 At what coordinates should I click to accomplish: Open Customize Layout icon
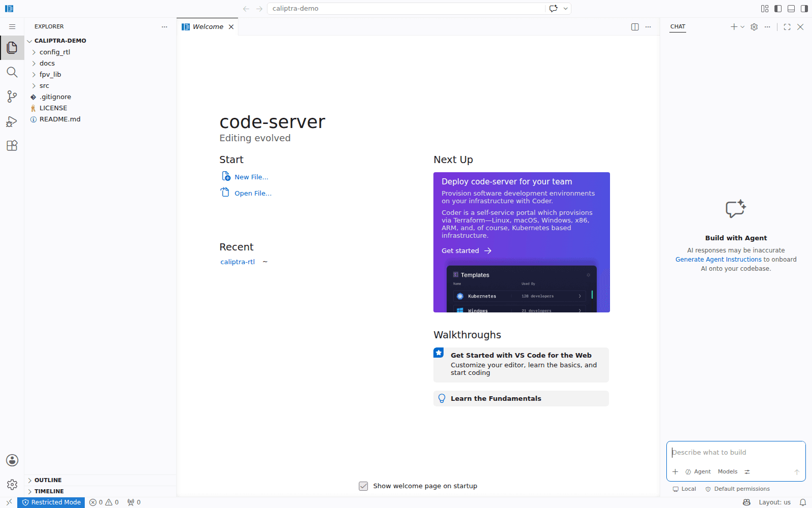(765, 9)
